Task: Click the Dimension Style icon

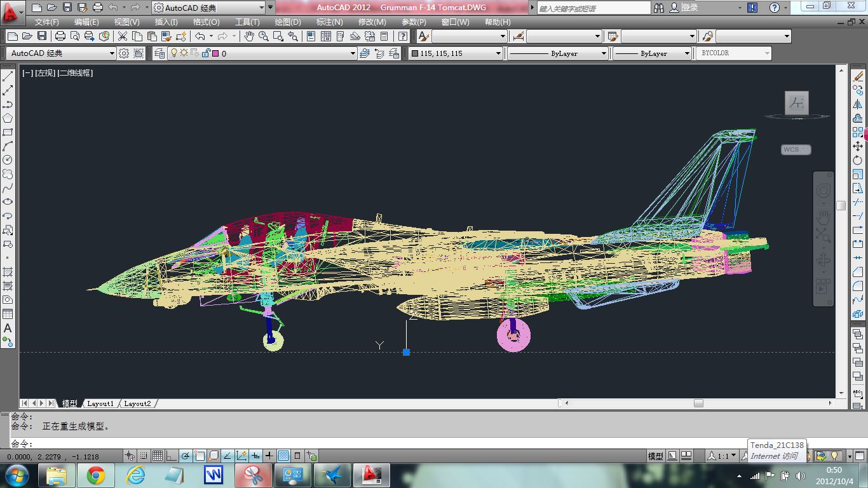Action: pyautogui.click(x=519, y=36)
